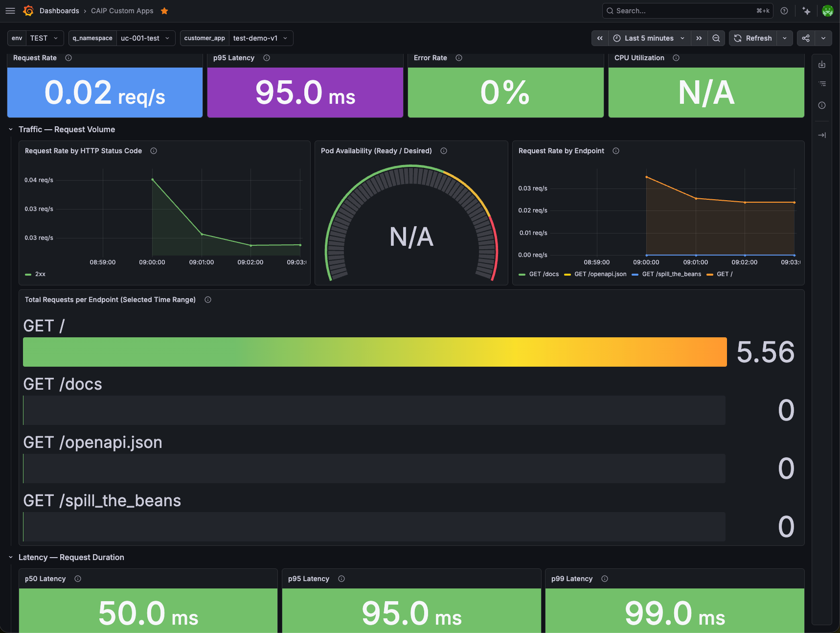Open the hamburger navigation menu
The width and height of the screenshot is (840, 633).
10,11
